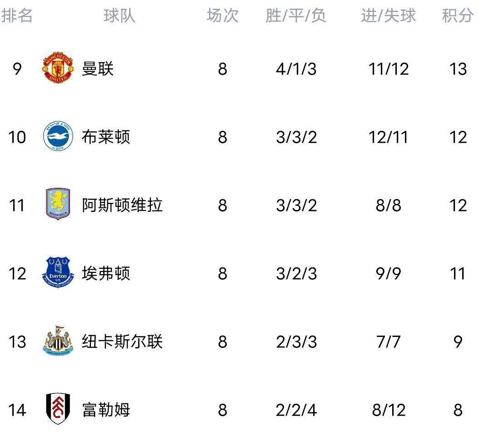Click the Brighton club crest

pos(58,137)
